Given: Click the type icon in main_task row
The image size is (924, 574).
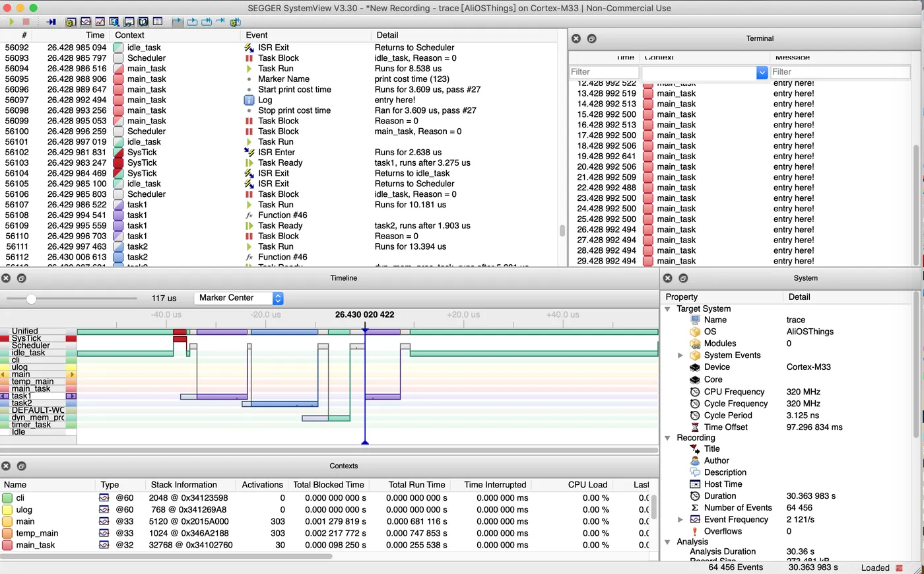Looking at the screenshot, I should 104,545.
